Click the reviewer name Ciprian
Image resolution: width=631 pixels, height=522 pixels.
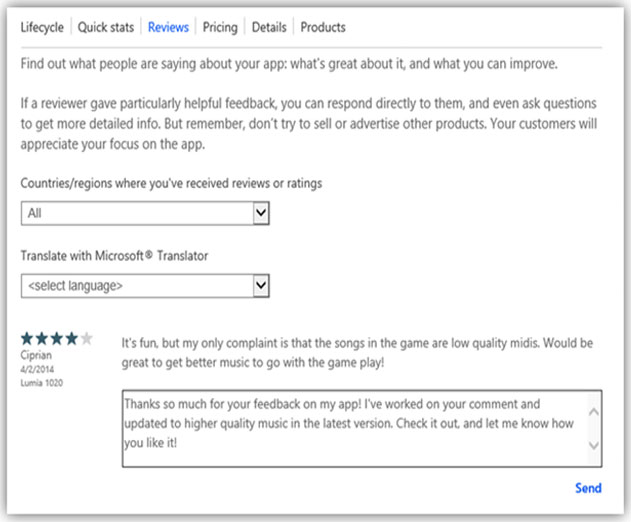36,355
